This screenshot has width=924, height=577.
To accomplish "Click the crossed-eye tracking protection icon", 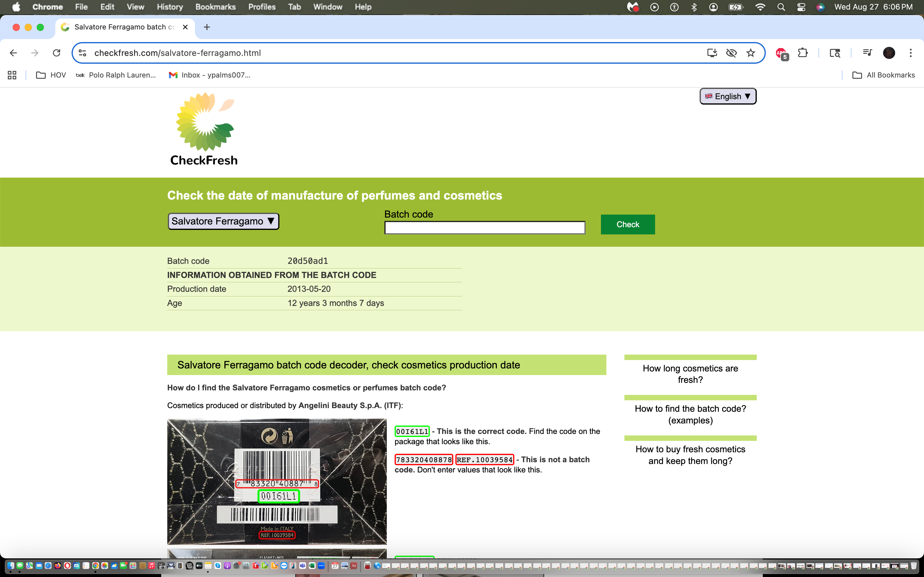I will 731,53.
